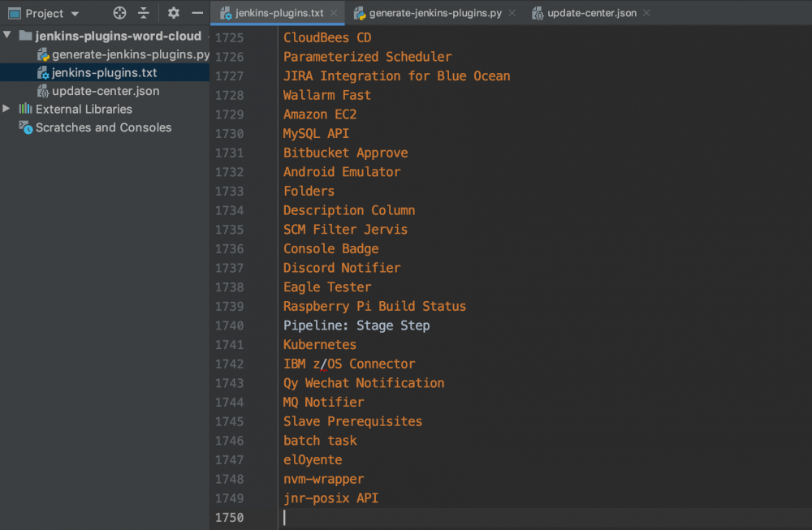The height and width of the screenshot is (530, 812).
Task: Expand the External Libraries node
Action: 6,109
